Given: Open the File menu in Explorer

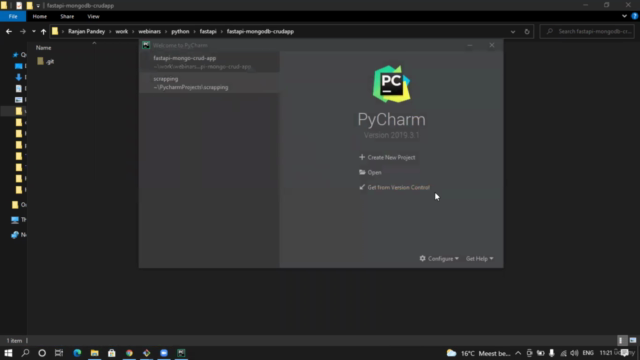Looking at the screenshot, I should (x=13, y=16).
